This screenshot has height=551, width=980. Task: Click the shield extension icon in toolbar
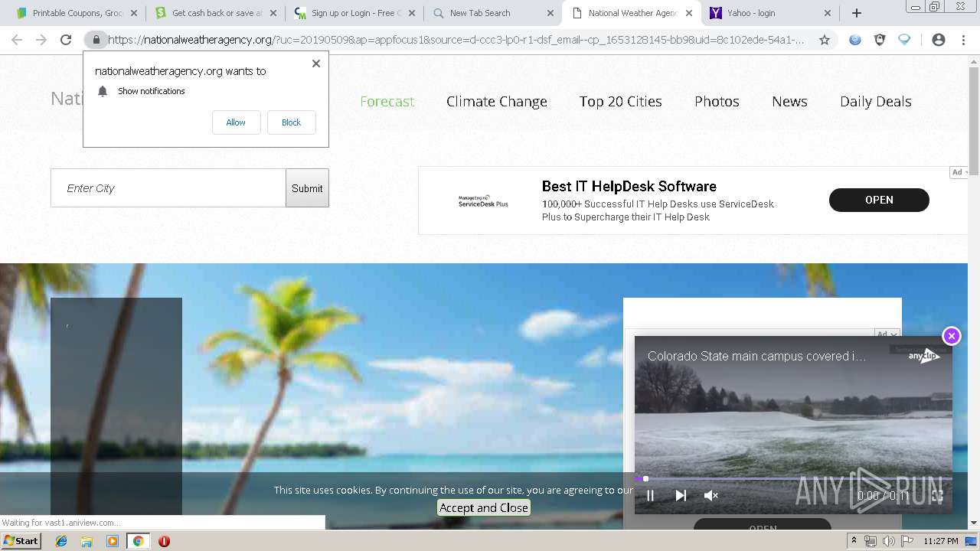[x=880, y=40]
